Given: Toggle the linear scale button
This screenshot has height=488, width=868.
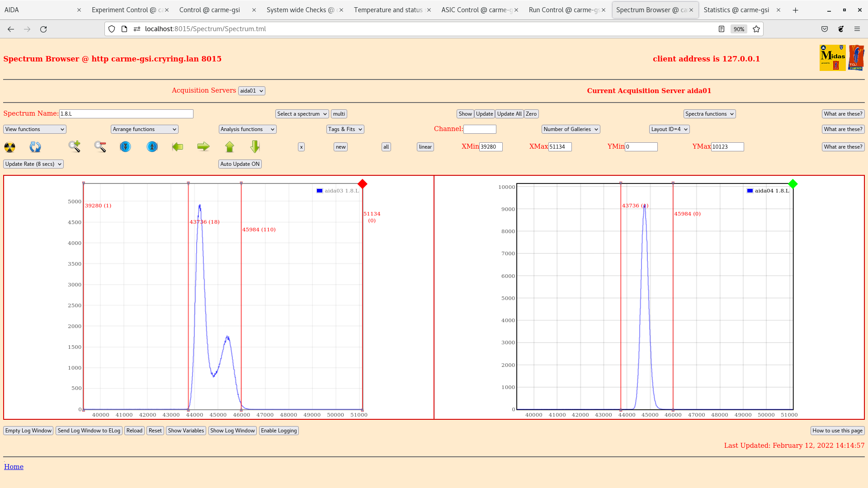Looking at the screenshot, I should [425, 147].
